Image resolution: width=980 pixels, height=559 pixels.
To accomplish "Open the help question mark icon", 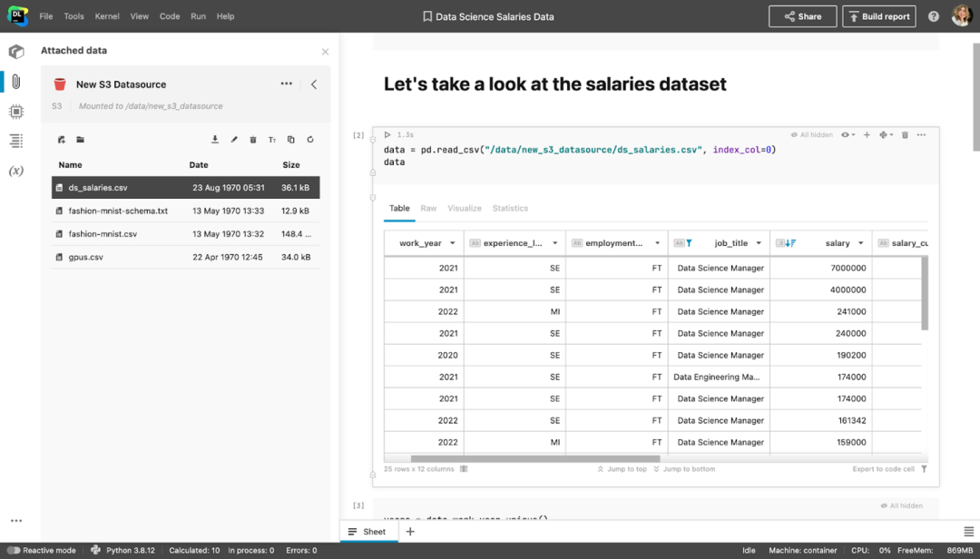I will (x=933, y=17).
